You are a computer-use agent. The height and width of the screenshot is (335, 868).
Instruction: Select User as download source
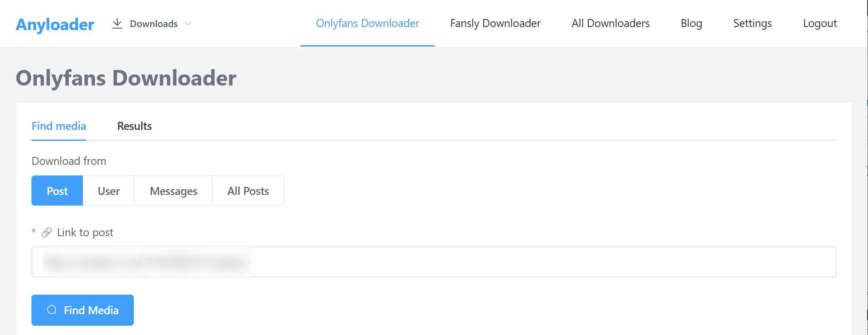pyautogui.click(x=109, y=191)
